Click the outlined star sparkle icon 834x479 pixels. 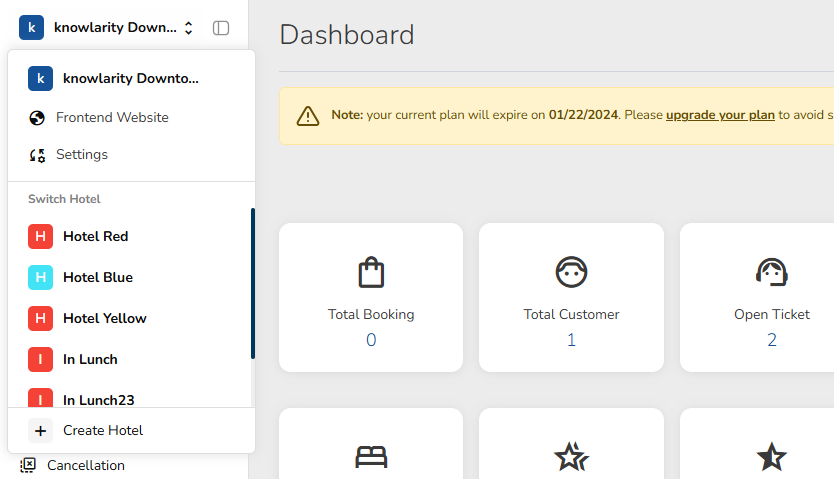pos(571,457)
